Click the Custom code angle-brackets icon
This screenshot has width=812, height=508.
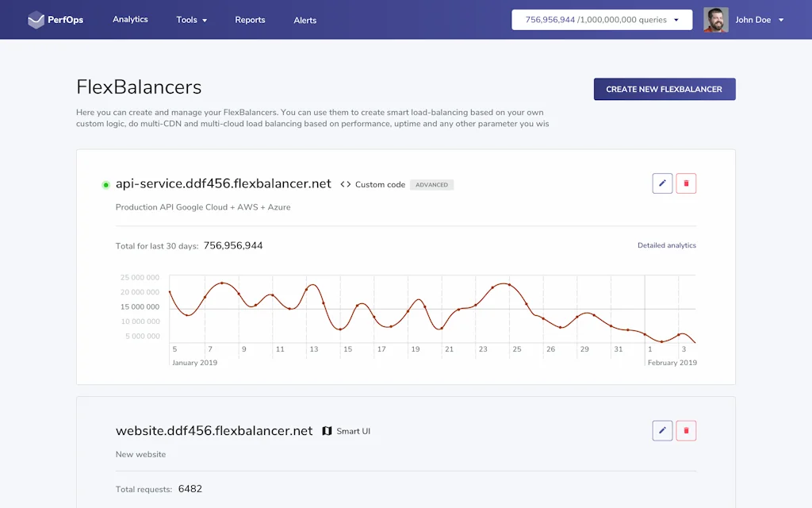click(x=345, y=183)
